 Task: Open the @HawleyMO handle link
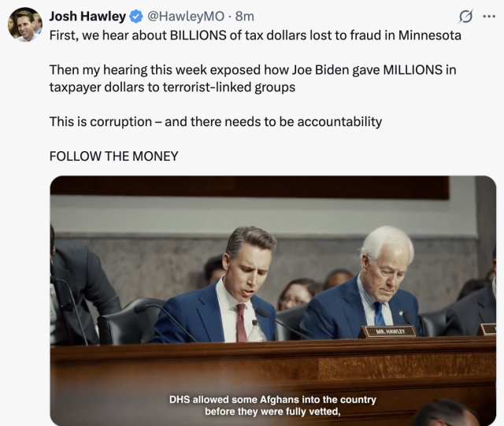[x=186, y=16]
